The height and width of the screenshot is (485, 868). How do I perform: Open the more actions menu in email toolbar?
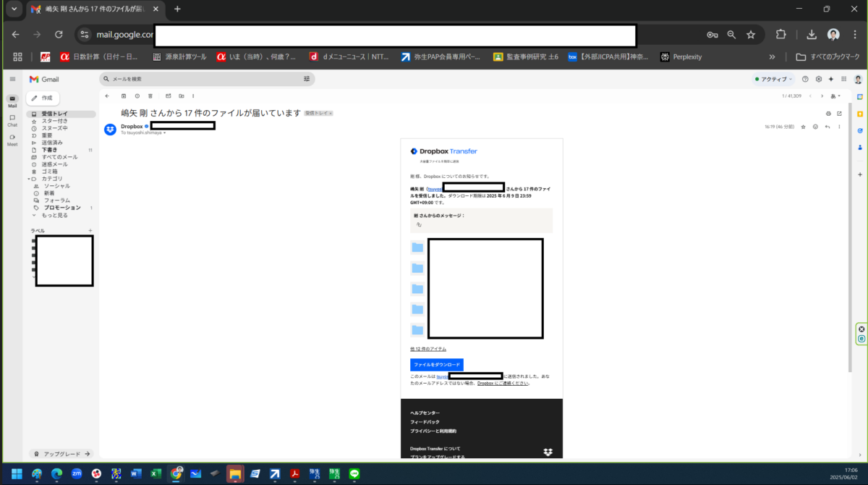[194, 96]
